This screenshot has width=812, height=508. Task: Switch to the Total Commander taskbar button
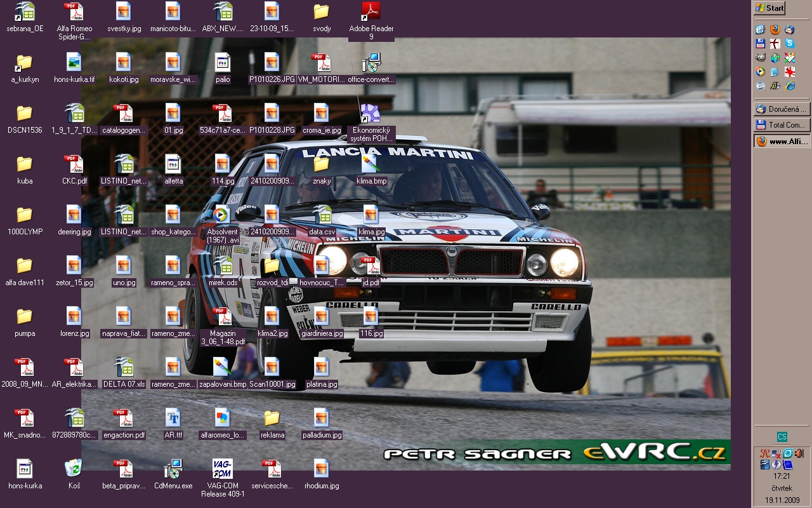coord(782,125)
